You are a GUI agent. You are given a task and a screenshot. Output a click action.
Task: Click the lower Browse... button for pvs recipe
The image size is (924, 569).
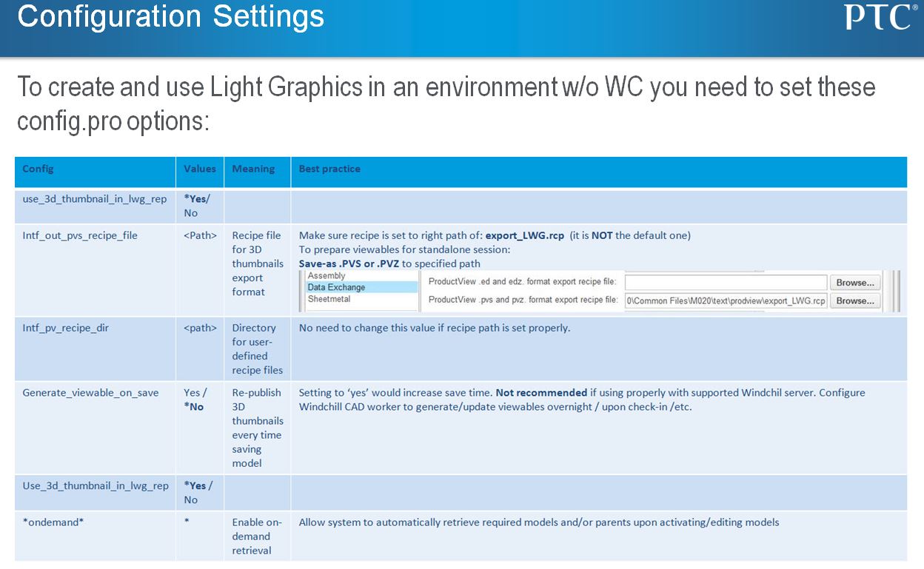(x=855, y=301)
